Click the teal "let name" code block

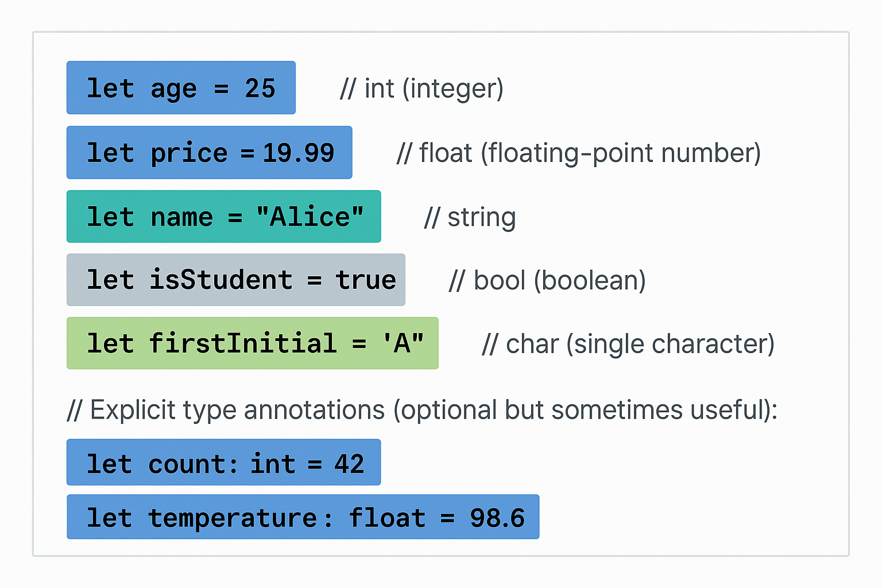pyautogui.click(x=223, y=216)
